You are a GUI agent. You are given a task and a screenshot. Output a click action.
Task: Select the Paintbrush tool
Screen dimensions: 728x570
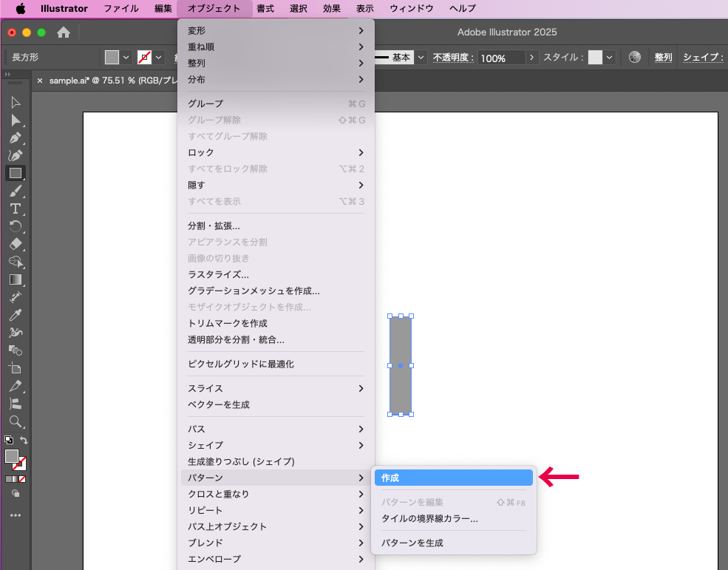tap(16, 191)
